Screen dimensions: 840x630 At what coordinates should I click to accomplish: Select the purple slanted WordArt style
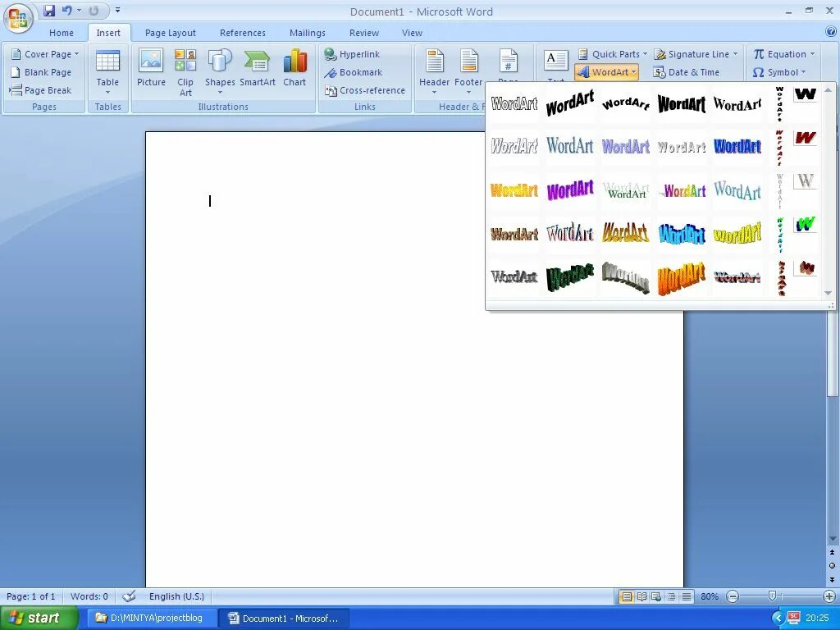coord(570,190)
